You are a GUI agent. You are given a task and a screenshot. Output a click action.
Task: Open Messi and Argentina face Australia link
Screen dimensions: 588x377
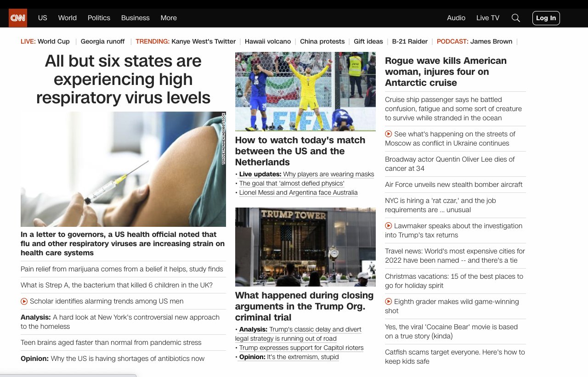tap(299, 192)
